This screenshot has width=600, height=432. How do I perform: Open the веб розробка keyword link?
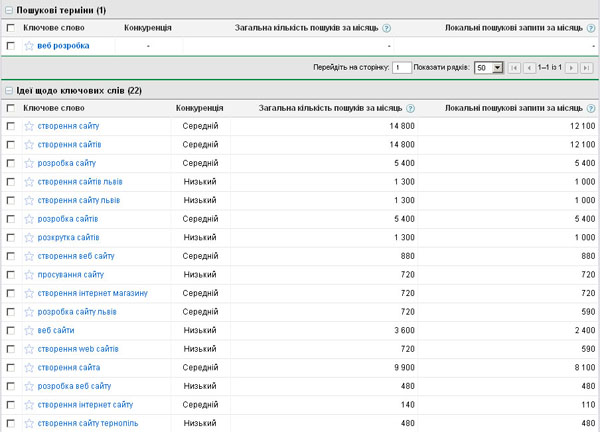[63, 46]
